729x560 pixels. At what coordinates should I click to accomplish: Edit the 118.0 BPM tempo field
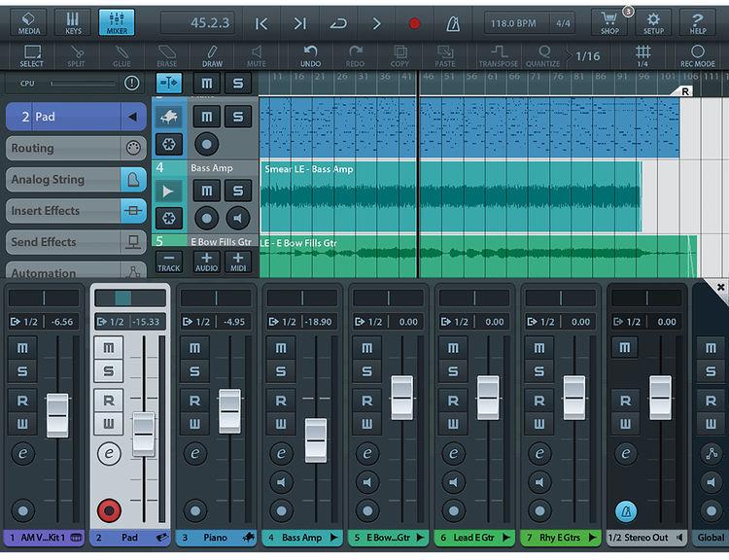pyautogui.click(x=515, y=23)
